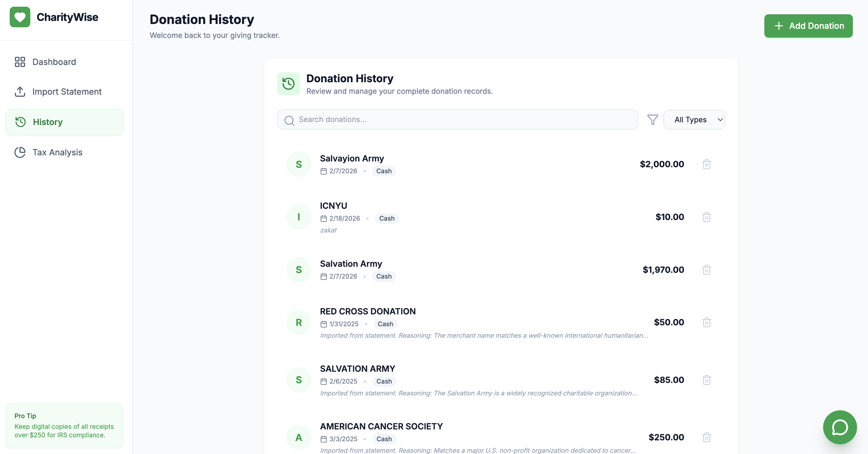Navigate to Tax Analysis
This screenshot has height=454, width=868.
57,152
